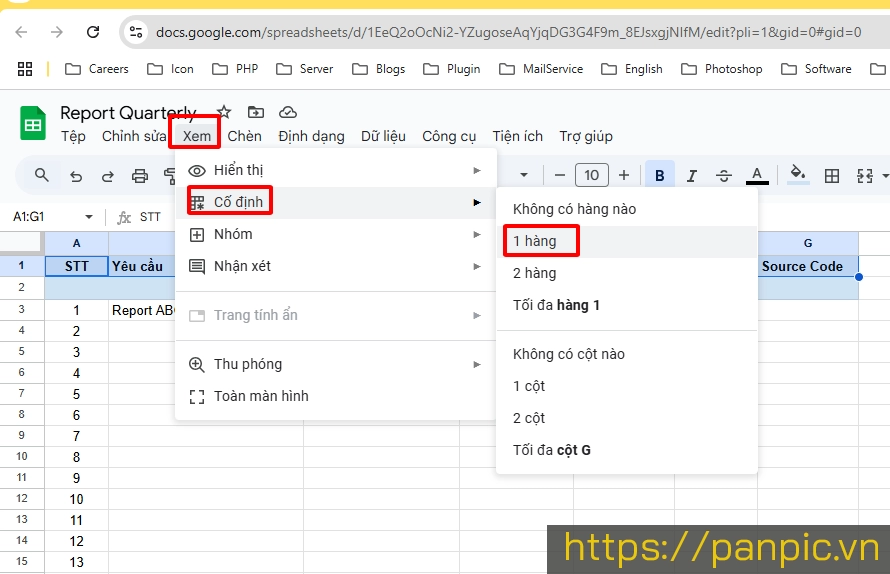The height and width of the screenshot is (574, 890).
Task: Open the Tiện ích menu
Action: tap(518, 136)
